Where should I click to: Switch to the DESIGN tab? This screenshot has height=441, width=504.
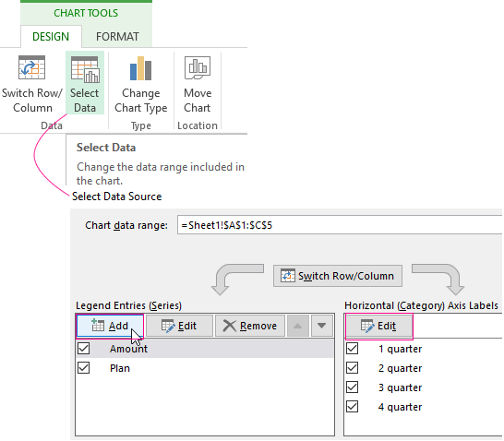[x=51, y=37]
